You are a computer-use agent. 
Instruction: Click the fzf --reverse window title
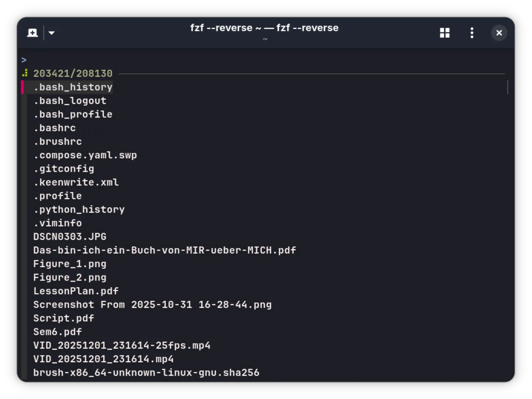pos(264,28)
